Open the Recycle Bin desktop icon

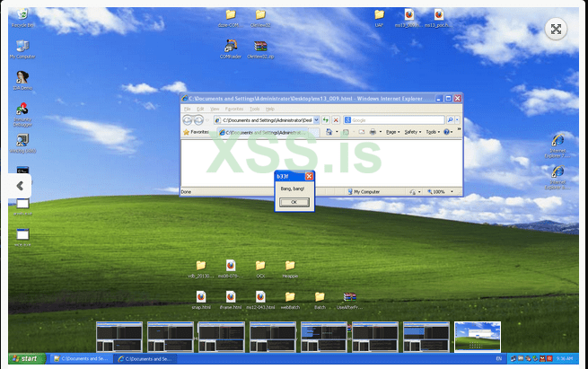[x=22, y=16]
